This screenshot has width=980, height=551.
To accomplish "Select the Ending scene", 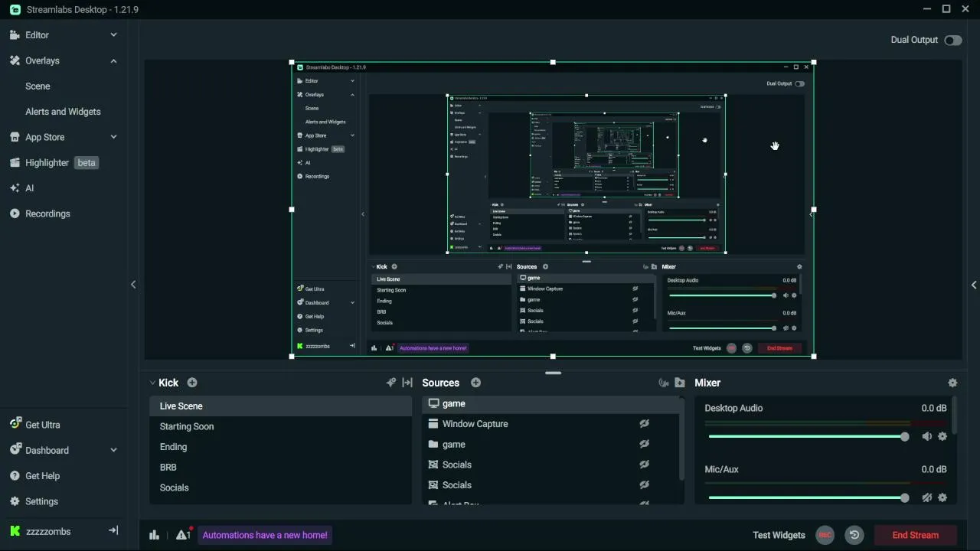I will [280, 447].
